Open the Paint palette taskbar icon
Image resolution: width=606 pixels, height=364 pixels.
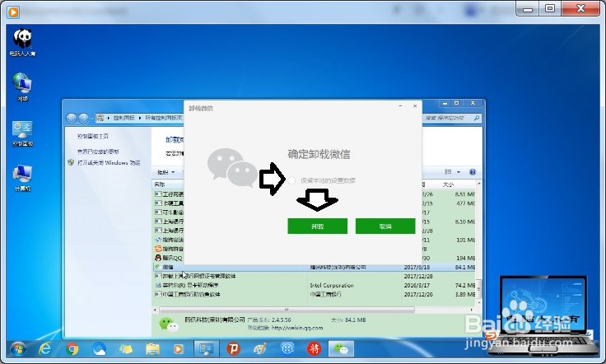coord(260,349)
